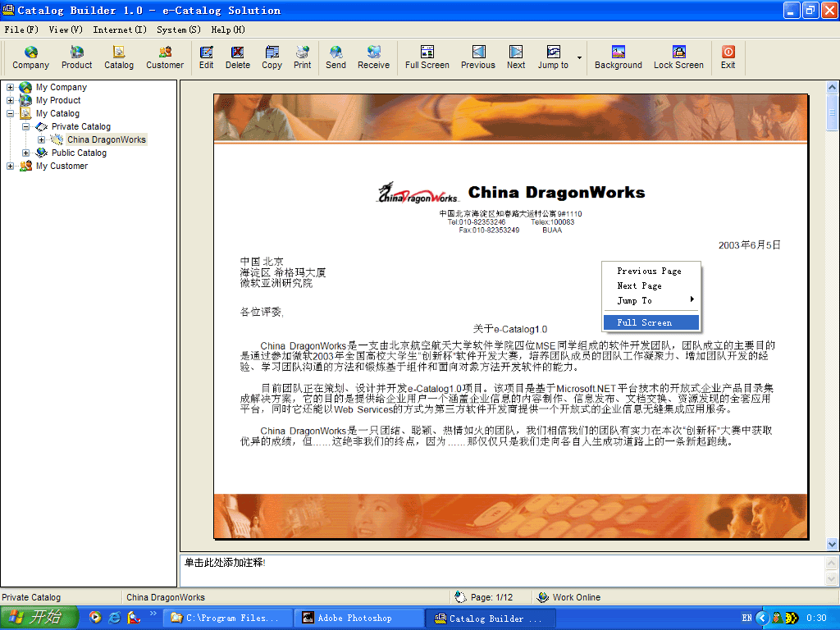Launch Internet Explorer quick launch icon

pyautogui.click(x=114, y=618)
